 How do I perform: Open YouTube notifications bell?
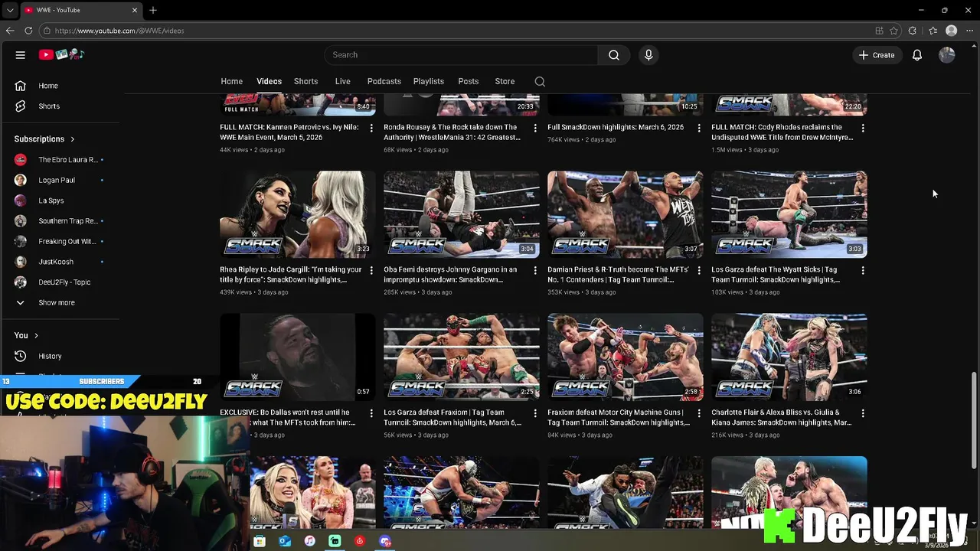tap(917, 55)
